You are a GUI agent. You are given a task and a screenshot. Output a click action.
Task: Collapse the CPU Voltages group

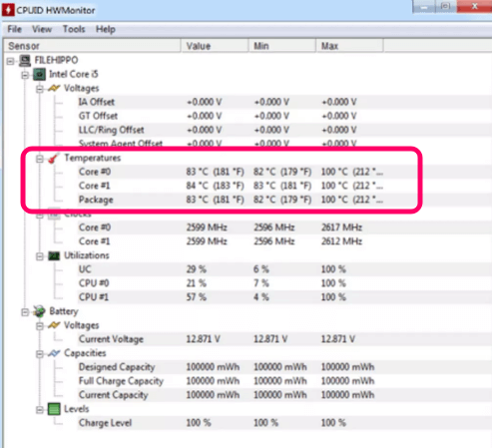click(x=40, y=89)
